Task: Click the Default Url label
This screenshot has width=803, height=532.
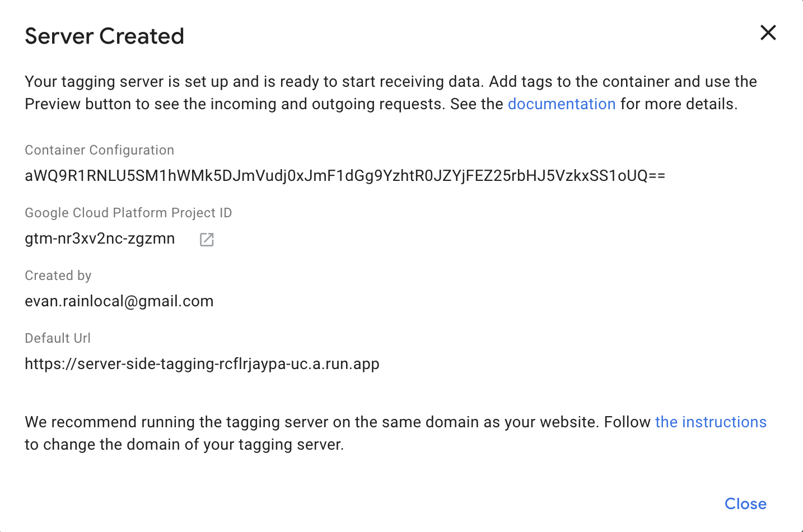Action: pos(57,338)
